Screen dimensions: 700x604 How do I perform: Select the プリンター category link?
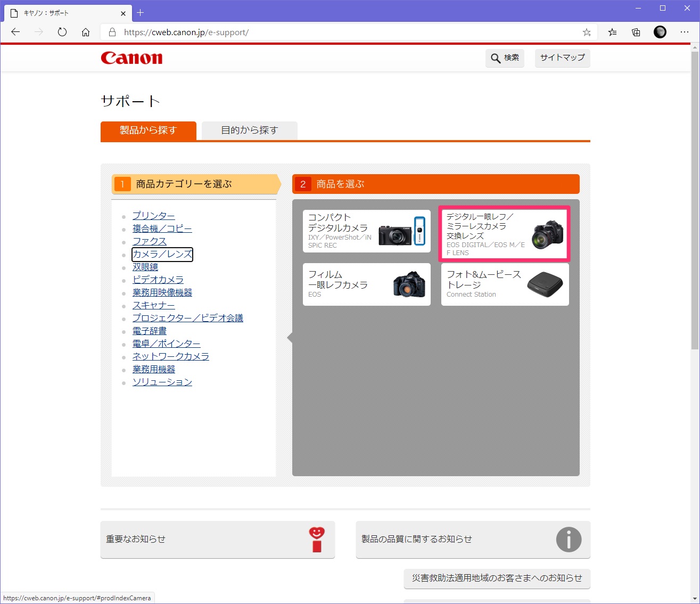point(154,216)
